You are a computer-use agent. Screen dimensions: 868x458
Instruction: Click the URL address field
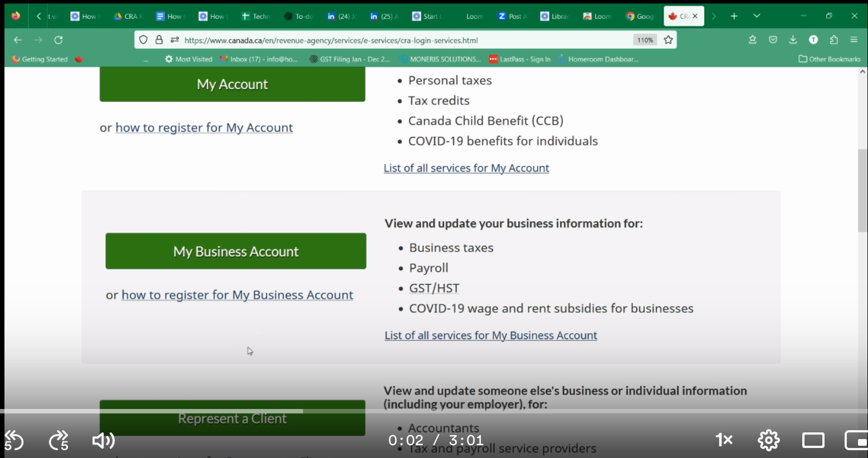pos(407,40)
